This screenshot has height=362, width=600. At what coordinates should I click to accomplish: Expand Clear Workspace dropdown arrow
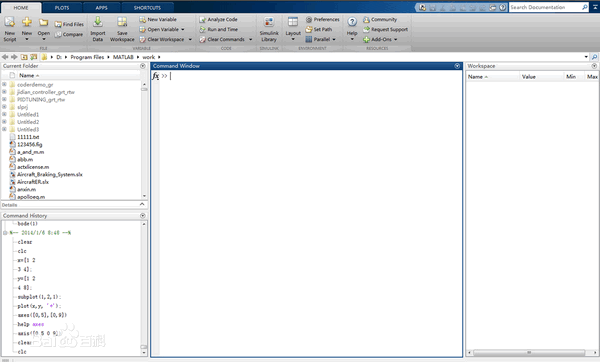(190, 39)
